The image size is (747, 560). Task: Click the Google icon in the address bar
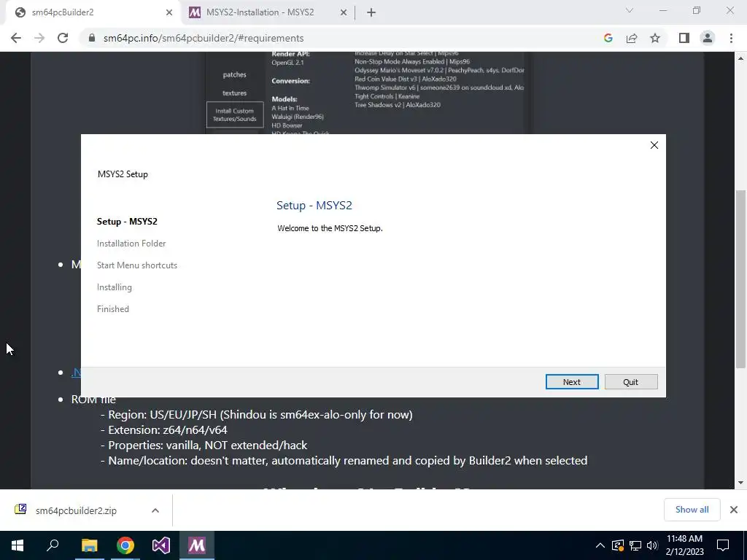[608, 38]
